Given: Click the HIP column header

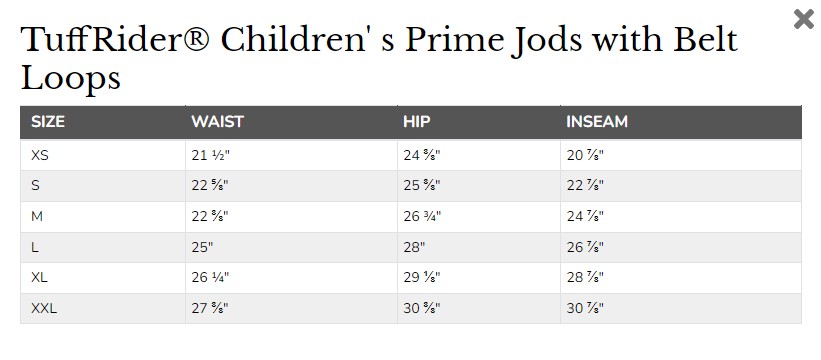Looking at the screenshot, I should click(417, 122).
